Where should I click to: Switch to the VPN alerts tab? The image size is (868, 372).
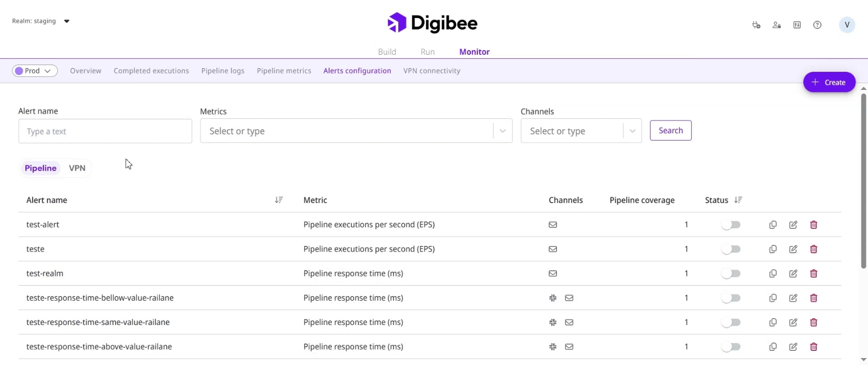coord(77,168)
